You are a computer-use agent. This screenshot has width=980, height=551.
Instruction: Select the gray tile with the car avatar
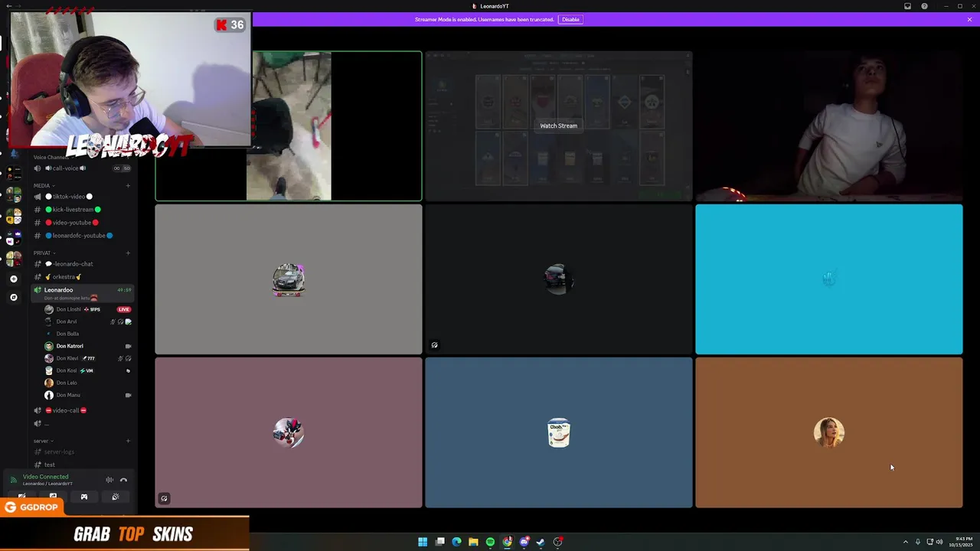pyautogui.click(x=289, y=279)
